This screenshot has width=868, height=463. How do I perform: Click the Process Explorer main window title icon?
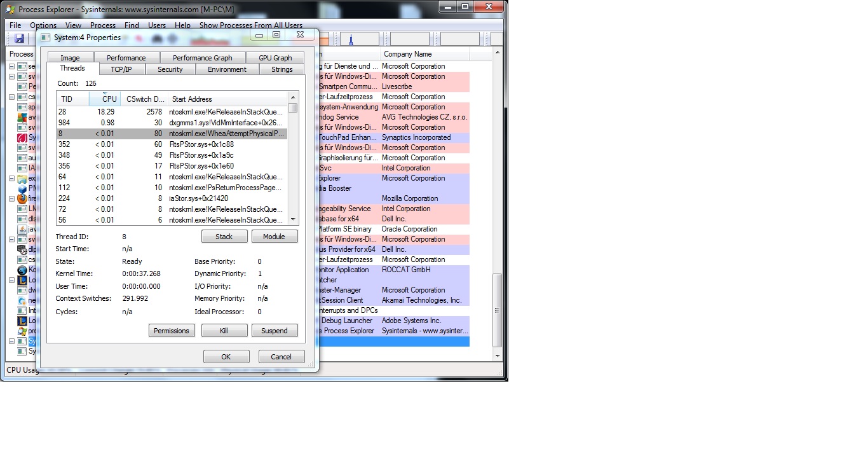10,9
